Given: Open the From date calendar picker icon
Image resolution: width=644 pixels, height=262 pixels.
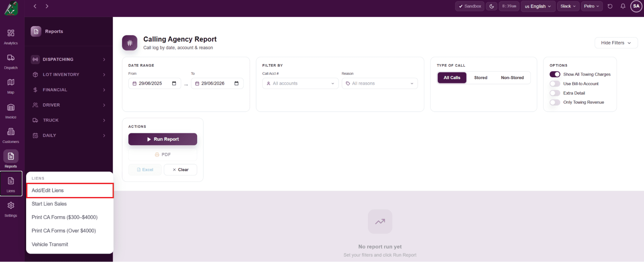Looking at the screenshot, I should coord(174,83).
